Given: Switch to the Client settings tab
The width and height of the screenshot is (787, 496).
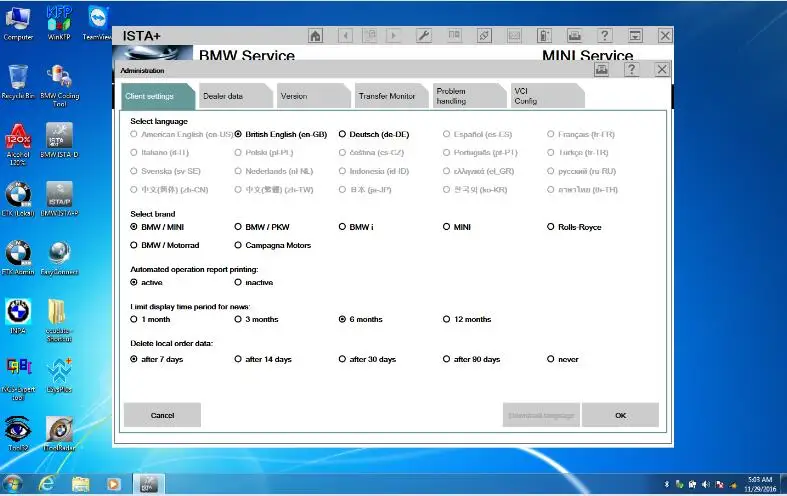Looking at the screenshot, I should (157, 96).
